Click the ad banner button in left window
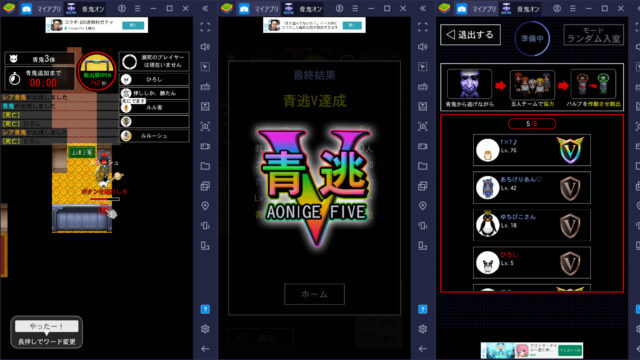Image resolution: width=640 pixels, height=360 pixels. [133, 25]
